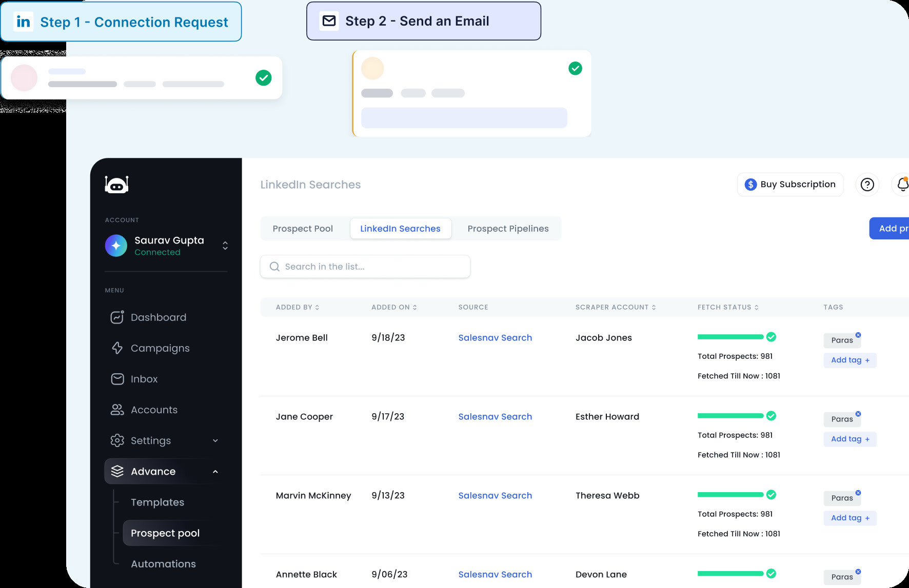Expand the account switcher beside Saurav Gupta
Screen dimensions: 909x588
click(225, 246)
